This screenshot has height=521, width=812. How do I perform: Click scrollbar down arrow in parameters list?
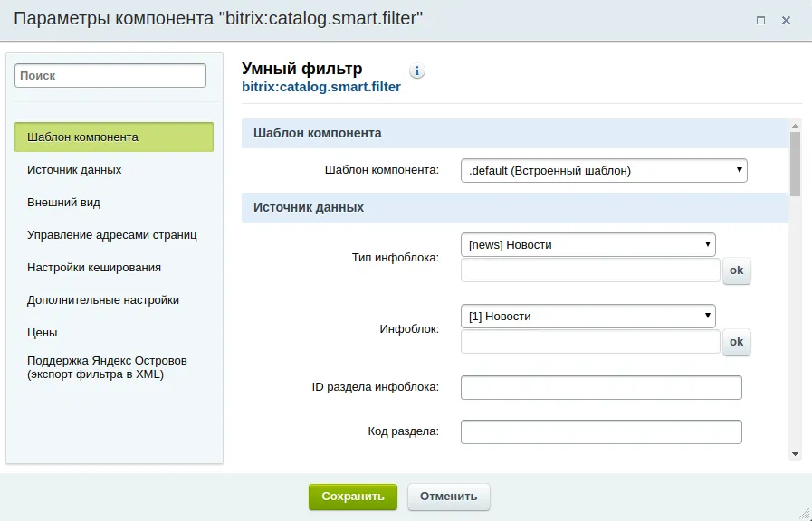[795, 453]
